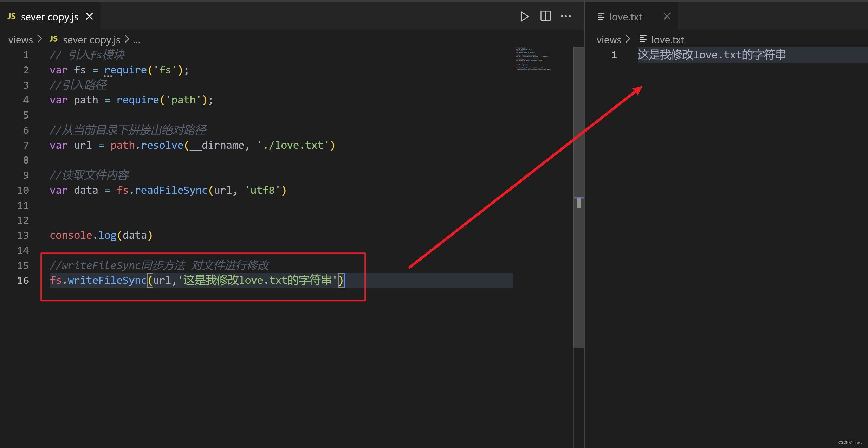This screenshot has width=868, height=448.
Task: Click the views breadcrumb in right editor
Action: click(609, 40)
